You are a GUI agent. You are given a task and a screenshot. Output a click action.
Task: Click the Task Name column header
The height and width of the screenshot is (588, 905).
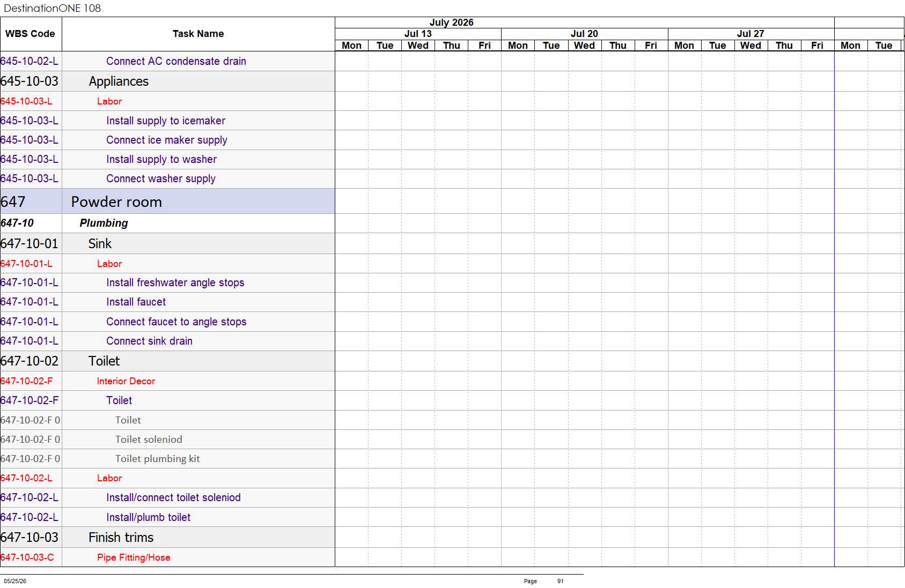point(198,34)
